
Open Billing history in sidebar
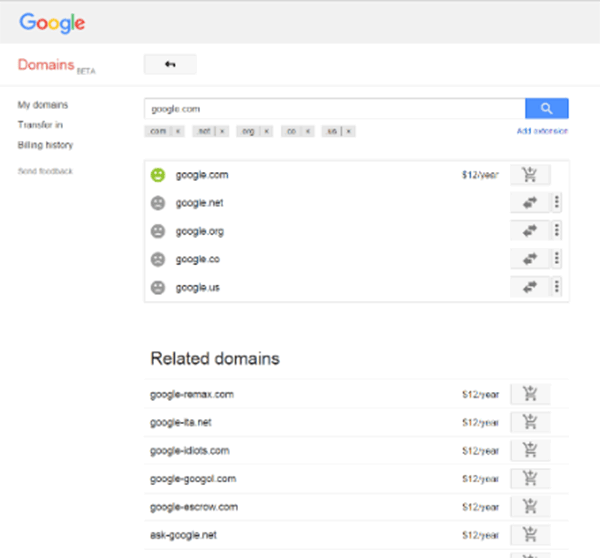[45, 145]
